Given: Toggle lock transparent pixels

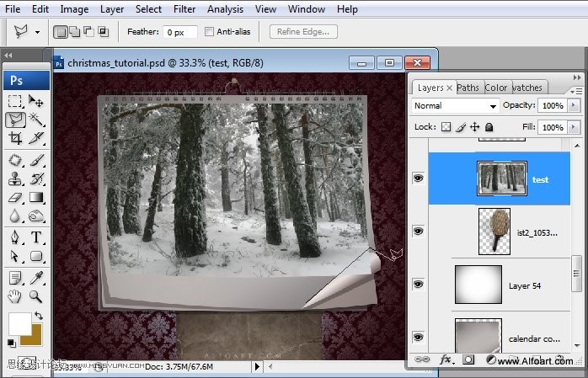Looking at the screenshot, I should click(446, 127).
